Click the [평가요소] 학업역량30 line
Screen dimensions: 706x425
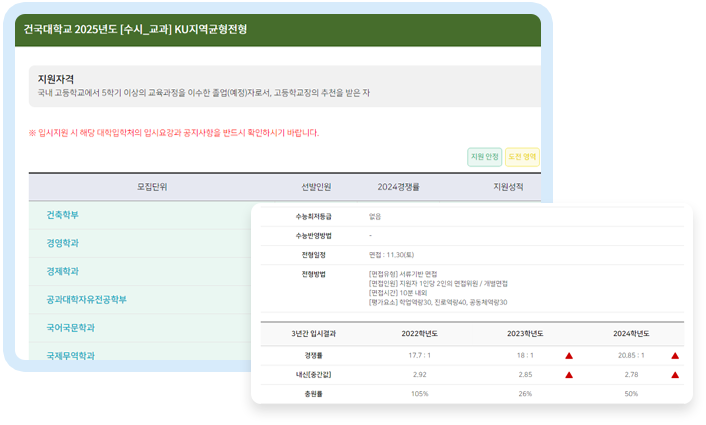click(438, 302)
